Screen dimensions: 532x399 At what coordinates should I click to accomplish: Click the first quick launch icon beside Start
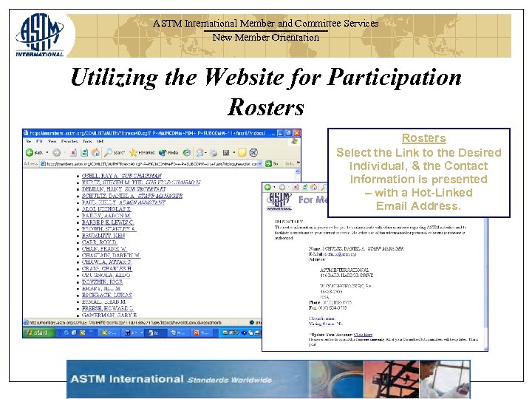pos(66,332)
